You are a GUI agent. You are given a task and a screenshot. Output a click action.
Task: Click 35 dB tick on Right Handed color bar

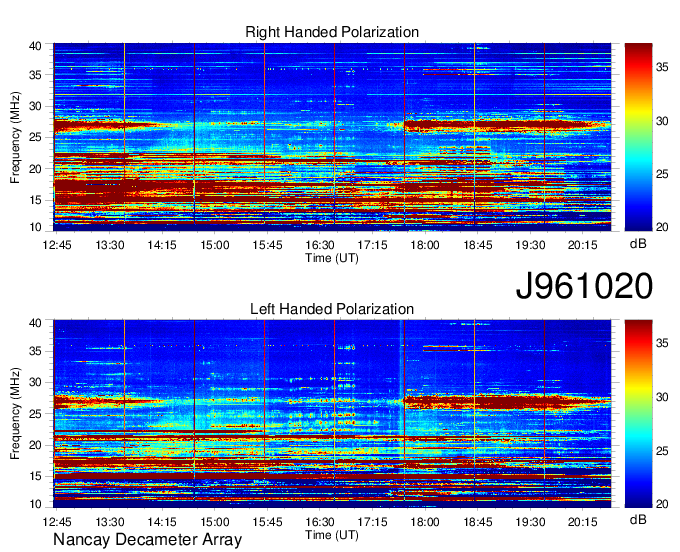tap(662, 67)
